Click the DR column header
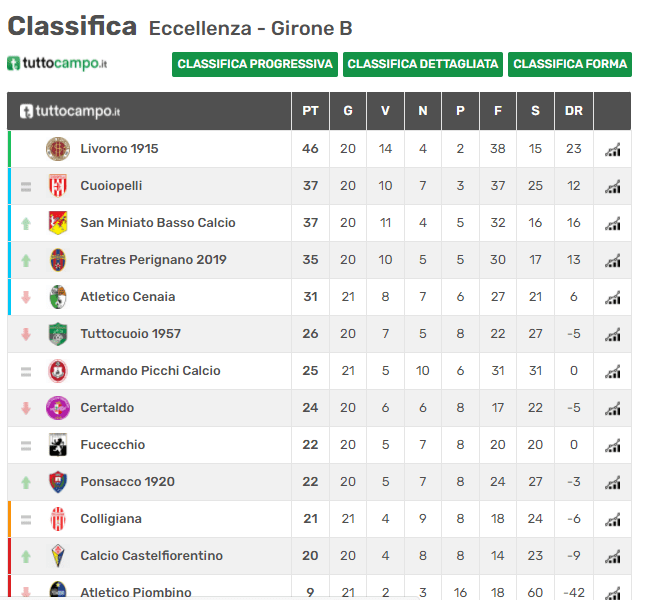The height and width of the screenshot is (600, 647). coord(574,111)
